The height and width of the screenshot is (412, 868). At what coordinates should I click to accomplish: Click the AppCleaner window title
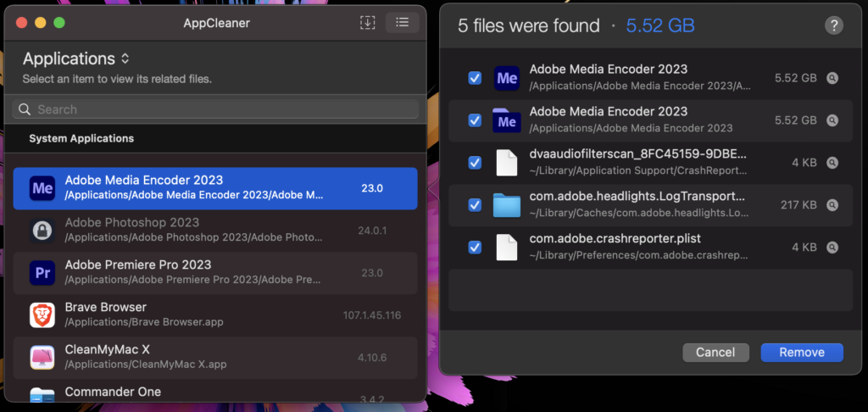tap(216, 23)
